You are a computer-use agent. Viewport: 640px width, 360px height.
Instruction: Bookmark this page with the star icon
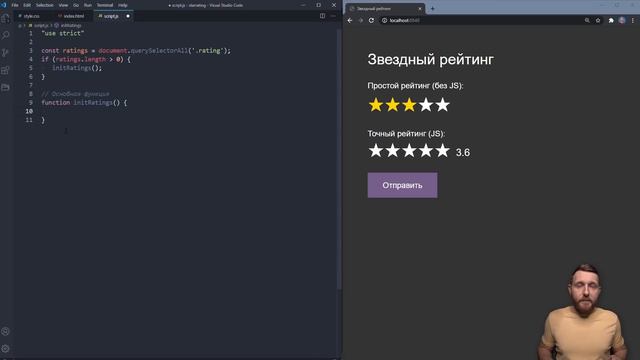point(598,20)
